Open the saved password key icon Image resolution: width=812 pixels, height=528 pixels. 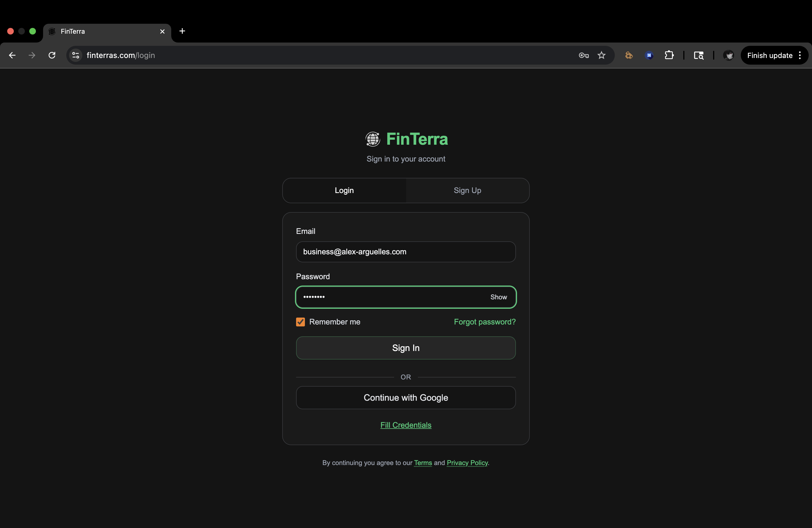tap(583, 55)
